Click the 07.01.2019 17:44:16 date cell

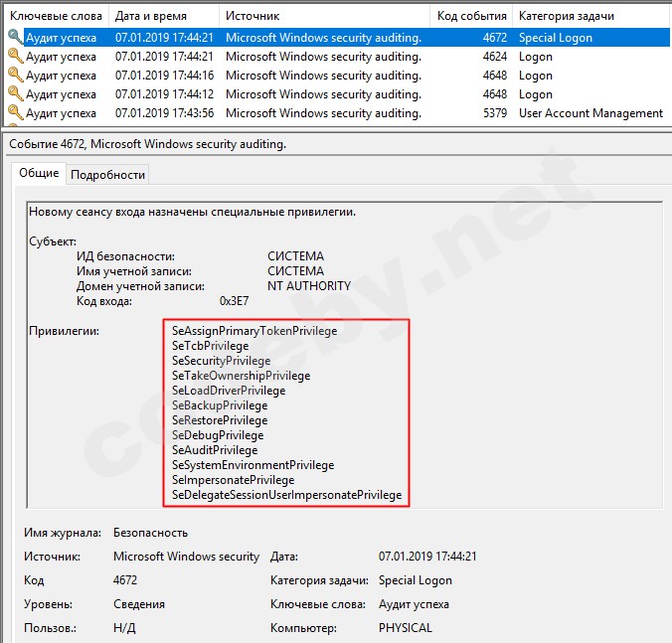pos(165,76)
